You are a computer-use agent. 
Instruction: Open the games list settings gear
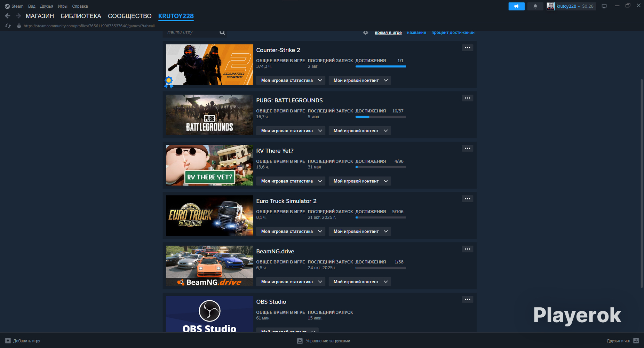pyautogui.click(x=365, y=32)
